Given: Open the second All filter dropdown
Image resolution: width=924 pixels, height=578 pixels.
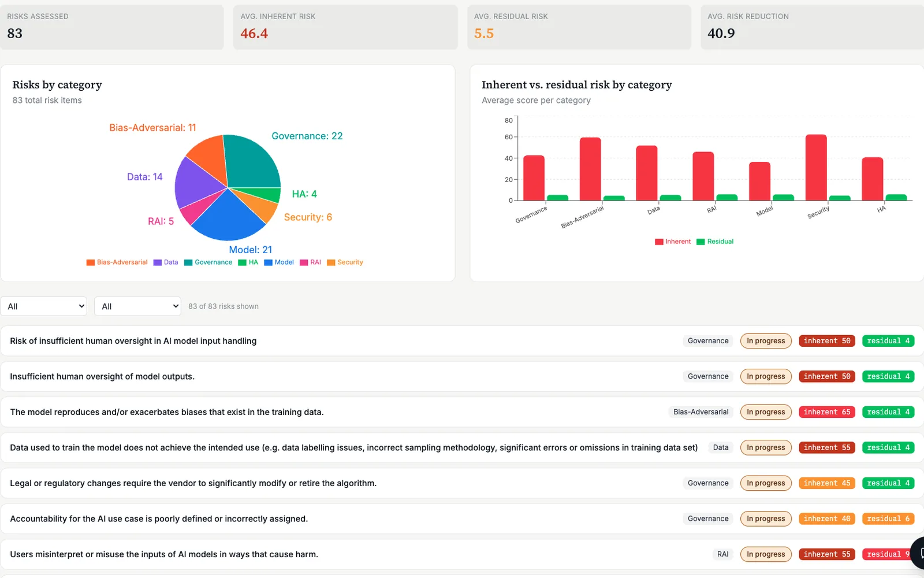Looking at the screenshot, I should pos(137,306).
